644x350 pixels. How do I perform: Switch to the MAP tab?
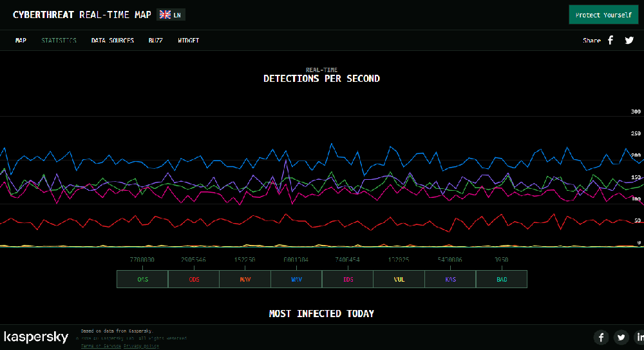coord(21,41)
